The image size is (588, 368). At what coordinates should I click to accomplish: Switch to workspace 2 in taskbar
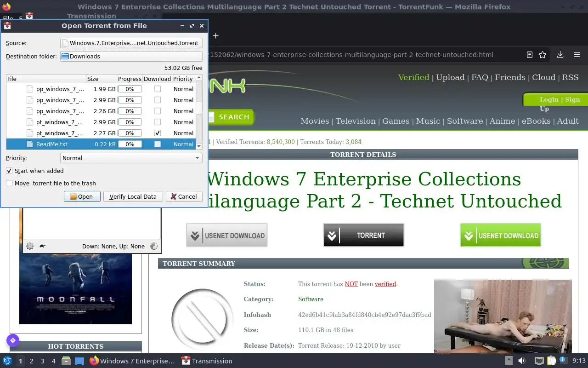point(31,361)
